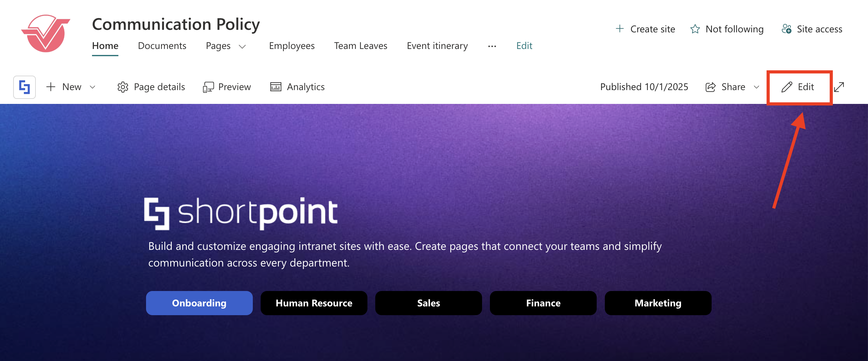
Task: Open the Analytics chart icon
Action: [275, 87]
